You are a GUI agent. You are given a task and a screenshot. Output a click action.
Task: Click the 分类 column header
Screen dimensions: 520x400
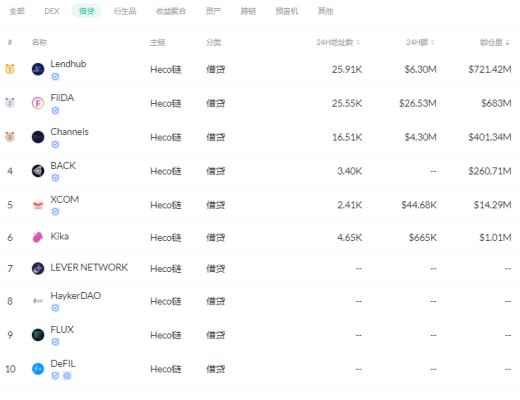pyautogui.click(x=214, y=42)
